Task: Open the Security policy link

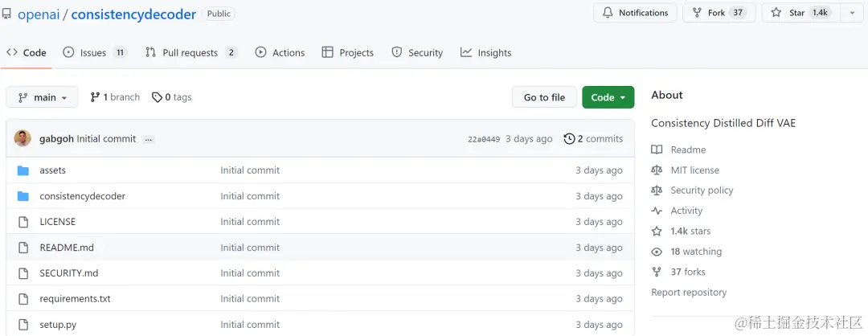Action: point(702,191)
